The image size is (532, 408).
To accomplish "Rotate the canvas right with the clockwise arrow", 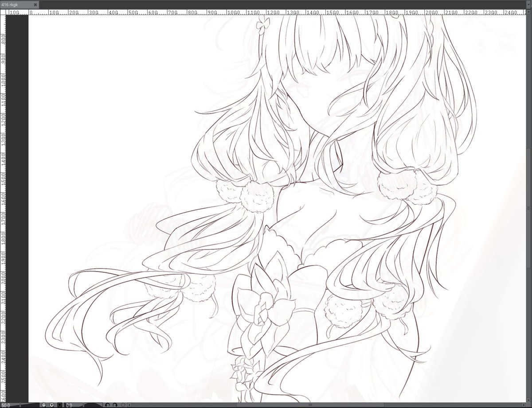I will [115, 405].
